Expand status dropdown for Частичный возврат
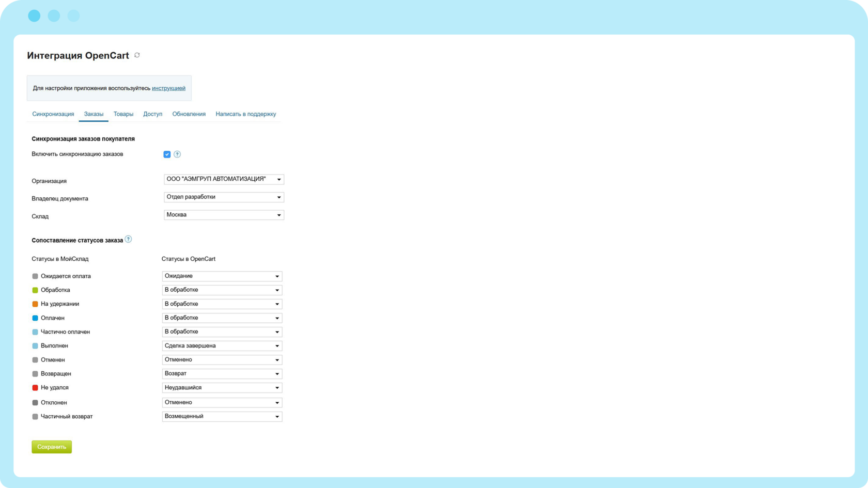This screenshot has width=868, height=488. (222, 416)
